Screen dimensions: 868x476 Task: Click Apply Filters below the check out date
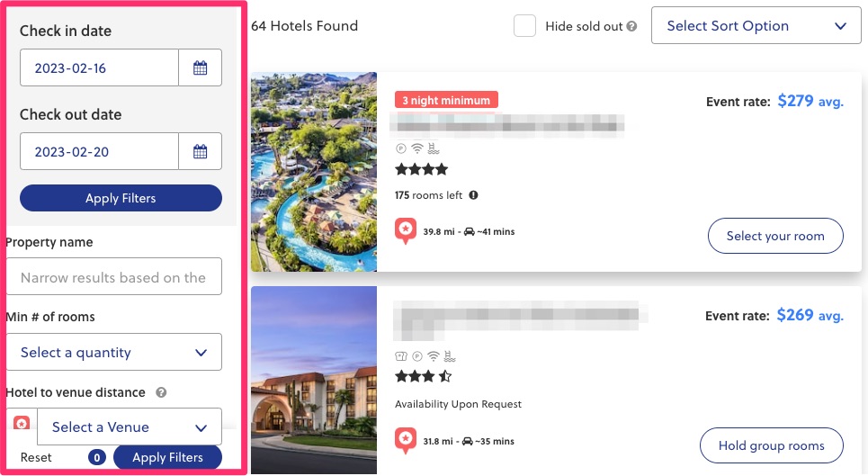121,198
